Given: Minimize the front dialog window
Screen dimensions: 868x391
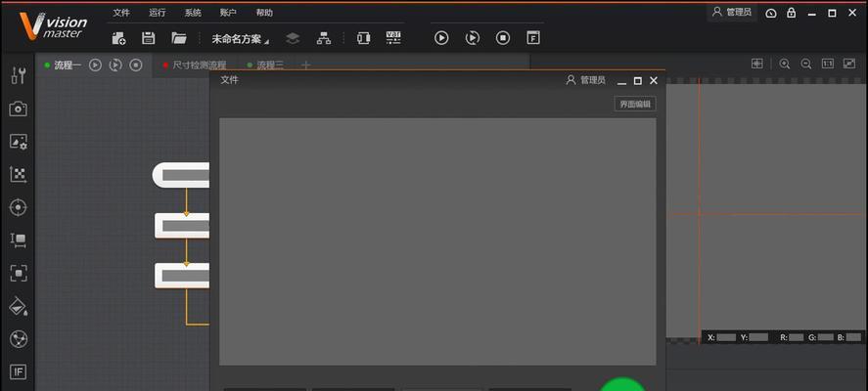Looking at the screenshot, I should pos(621,81).
